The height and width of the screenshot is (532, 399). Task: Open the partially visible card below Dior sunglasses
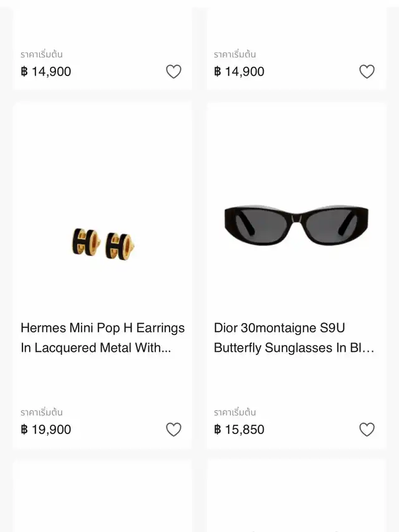point(296,496)
